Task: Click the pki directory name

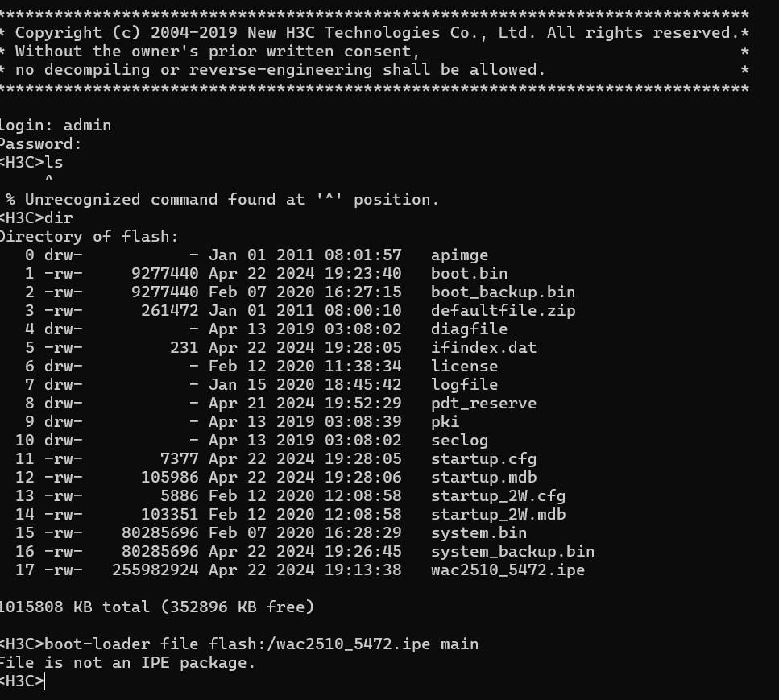Action: coord(445,421)
